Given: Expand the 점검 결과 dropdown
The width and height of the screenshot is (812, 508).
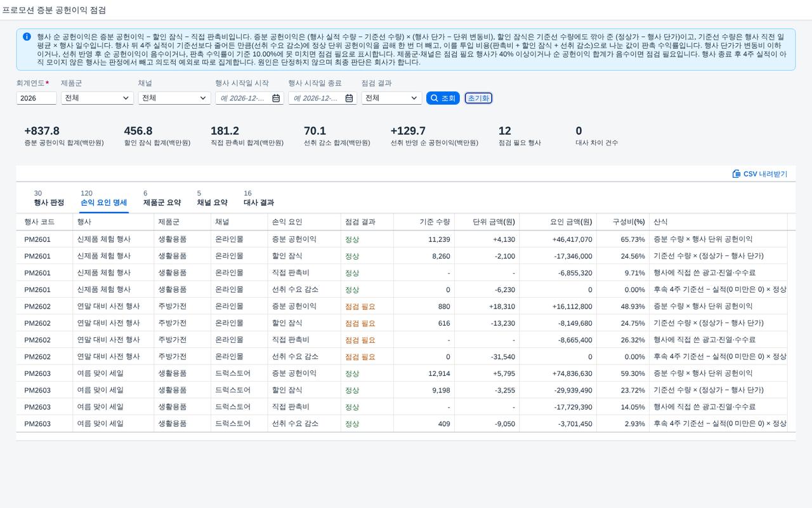Looking at the screenshot, I should [391, 98].
